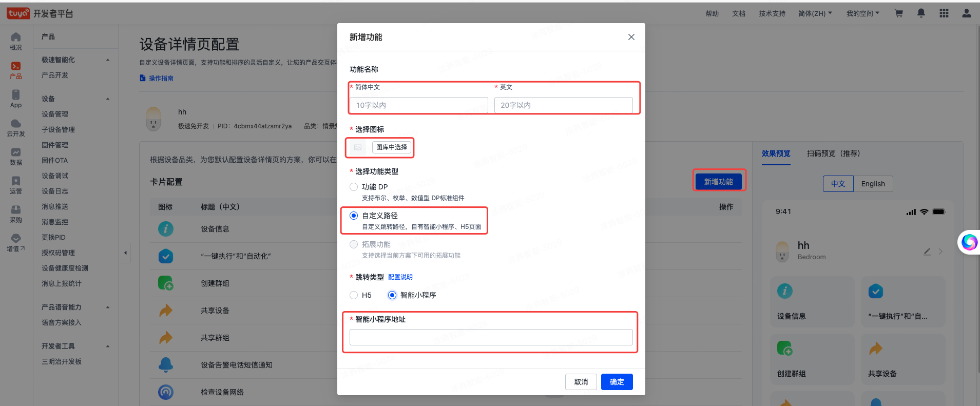This screenshot has width=980, height=406.
Task: Click the 共享设备 arrow icon in card list
Action: pos(165,311)
